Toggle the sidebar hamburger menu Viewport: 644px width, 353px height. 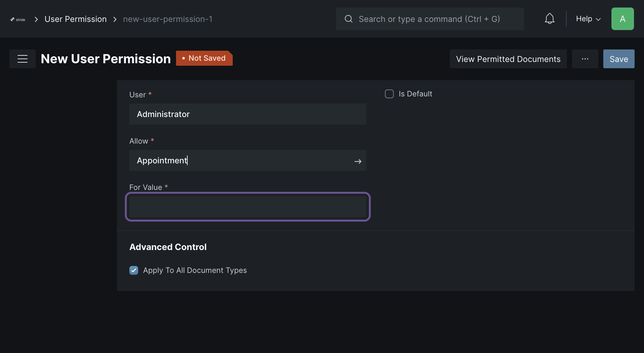pyautogui.click(x=23, y=59)
